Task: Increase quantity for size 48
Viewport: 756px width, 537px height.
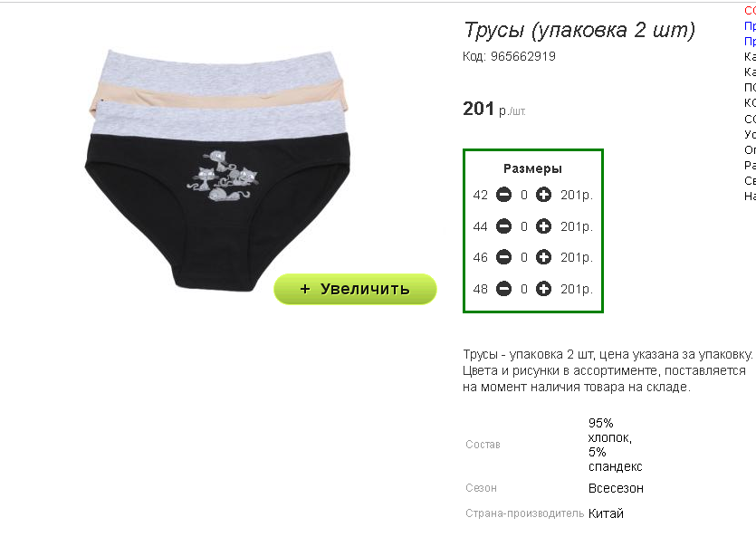Action: coord(543,289)
